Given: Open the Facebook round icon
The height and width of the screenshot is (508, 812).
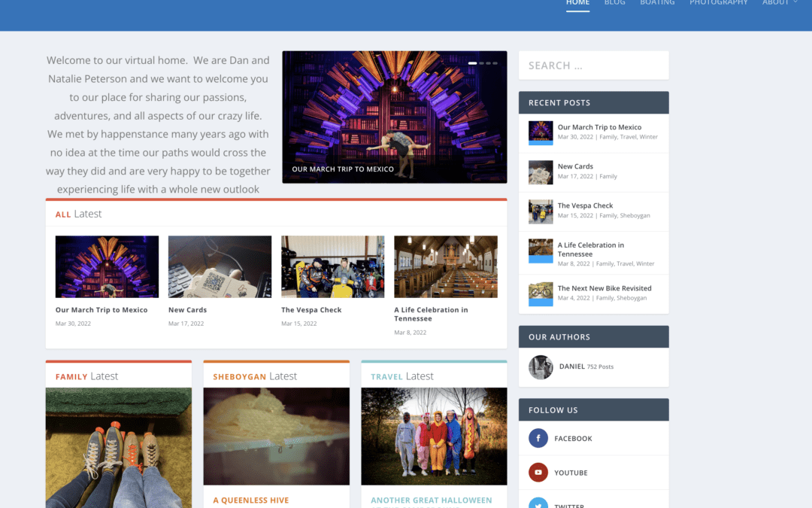Looking at the screenshot, I should [x=538, y=438].
